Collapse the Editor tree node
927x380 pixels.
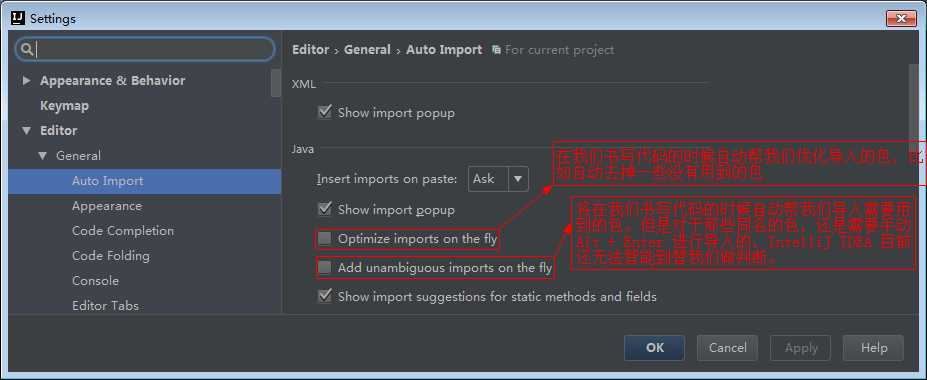click(x=26, y=131)
